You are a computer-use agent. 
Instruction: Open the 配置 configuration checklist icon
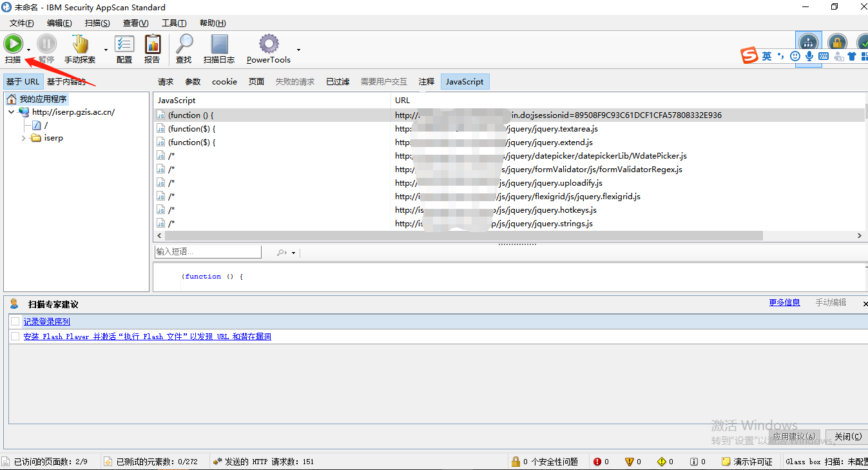[124, 44]
